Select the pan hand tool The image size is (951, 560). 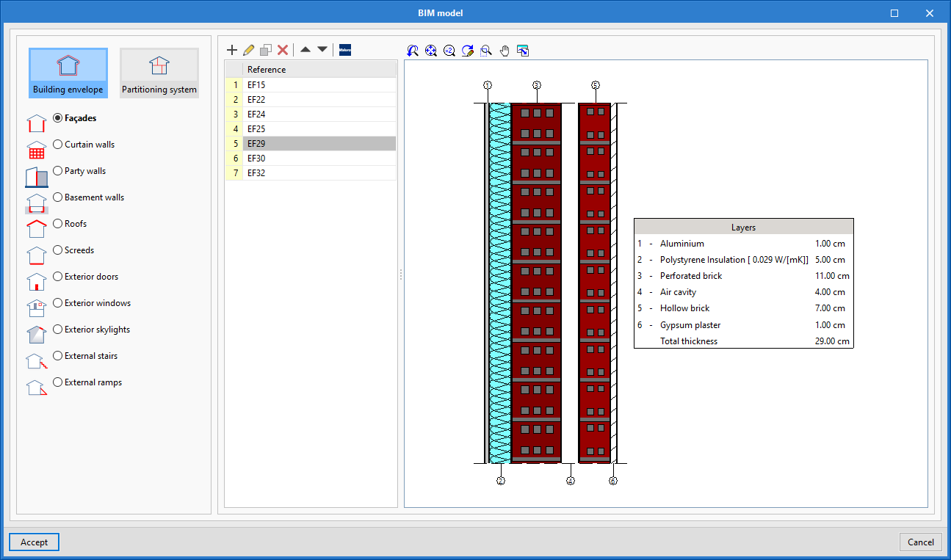pos(505,51)
